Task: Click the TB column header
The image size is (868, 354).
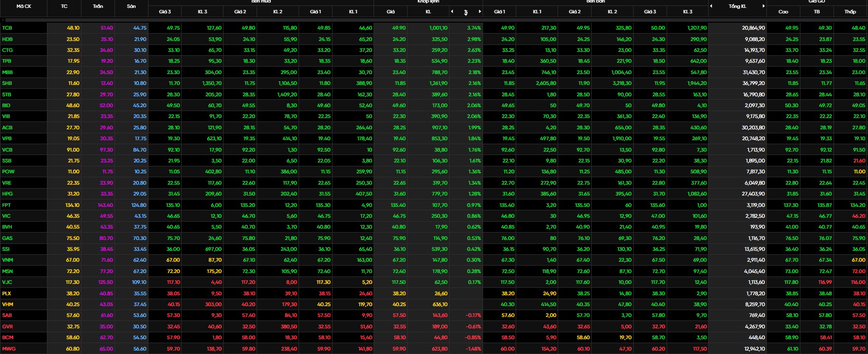Action: (x=817, y=11)
